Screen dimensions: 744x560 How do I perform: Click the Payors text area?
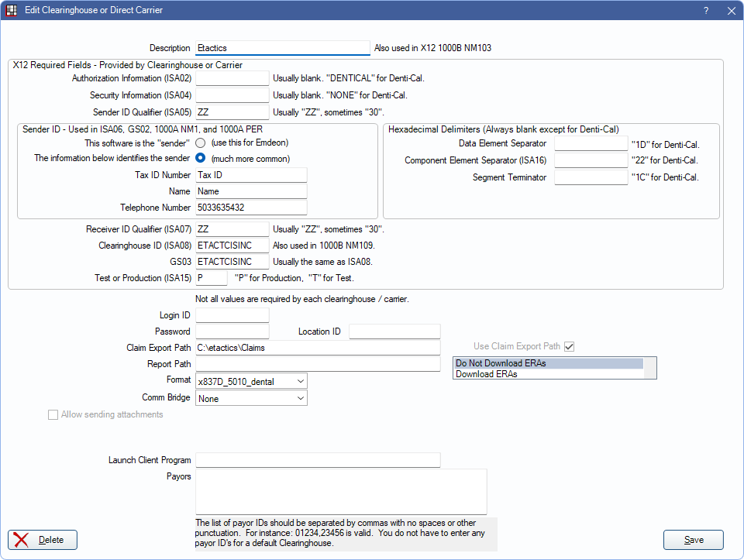[341, 491]
